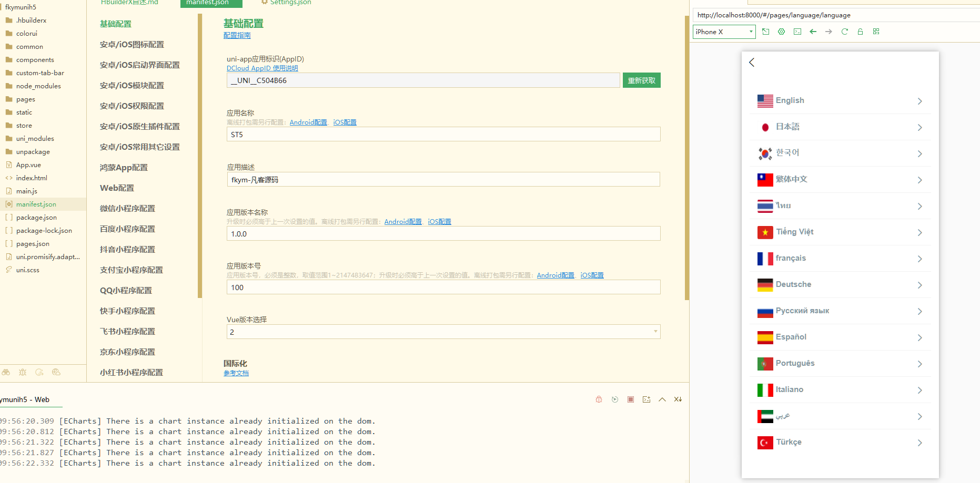Go back using the preview's top-left arrow
Viewport: 980px width, 483px height.
(752, 63)
